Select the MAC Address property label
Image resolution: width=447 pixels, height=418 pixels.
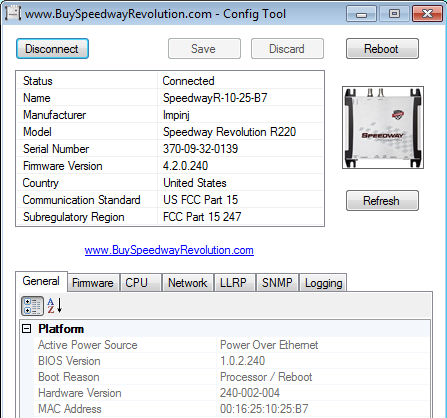coord(70,409)
